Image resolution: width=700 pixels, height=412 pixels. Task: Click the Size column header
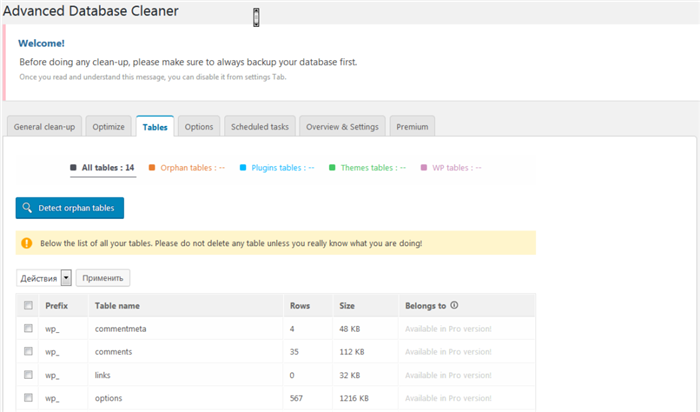[x=347, y=306]
